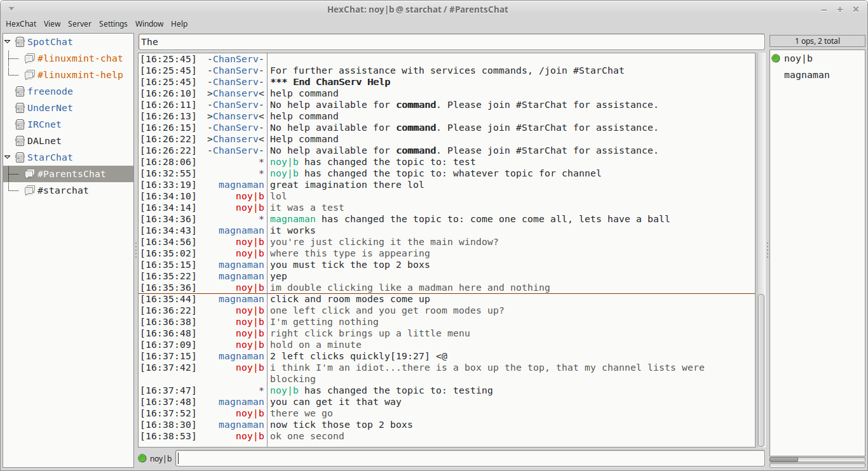Click the message 'it was a test'

tap(308, 208)
